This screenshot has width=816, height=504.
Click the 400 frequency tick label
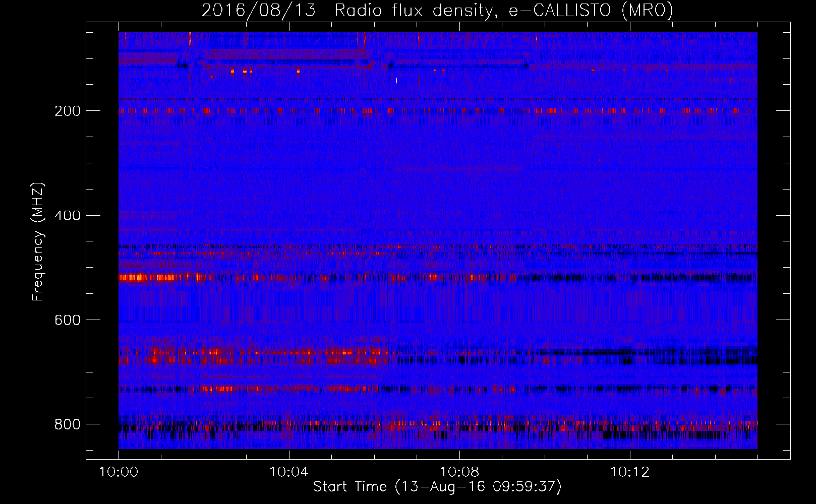68,216
